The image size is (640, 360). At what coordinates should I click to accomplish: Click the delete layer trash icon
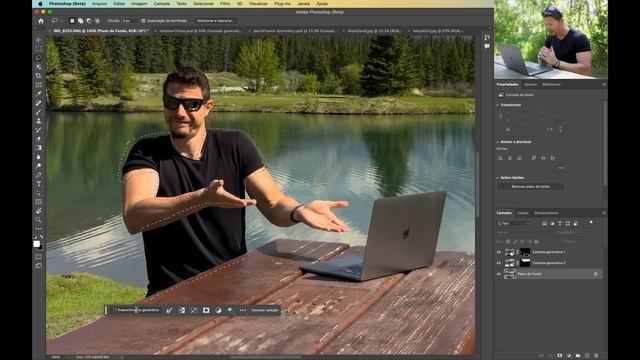click(x=596, y=356)
